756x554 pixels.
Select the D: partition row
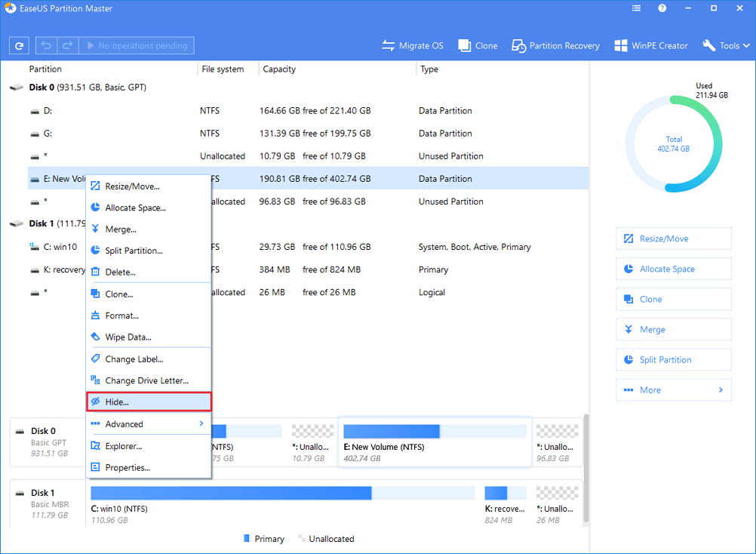tap(308, 111)
